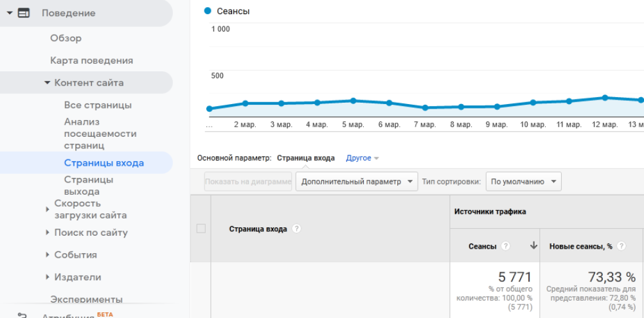Open Карта поведения in the sidebar
644x318 pixels.
coord(91,60)
